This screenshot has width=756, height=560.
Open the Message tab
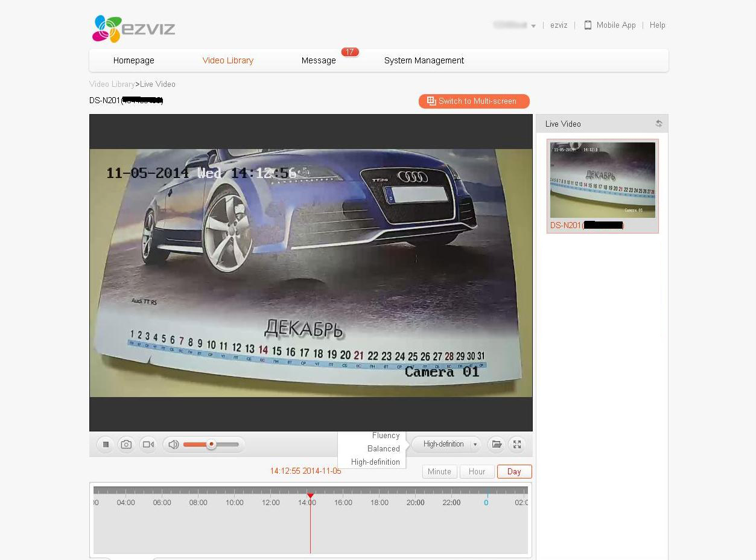(319, 60)
